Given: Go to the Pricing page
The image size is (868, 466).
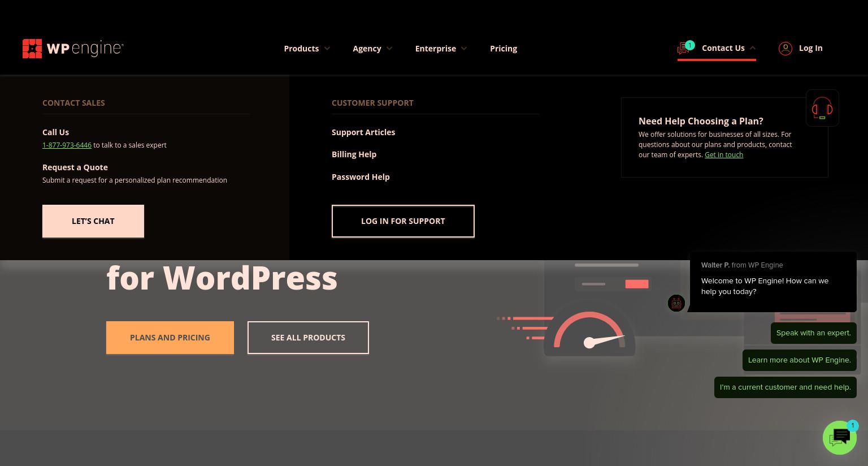Looking at the screenshot, I should click(x=504, y=49).
